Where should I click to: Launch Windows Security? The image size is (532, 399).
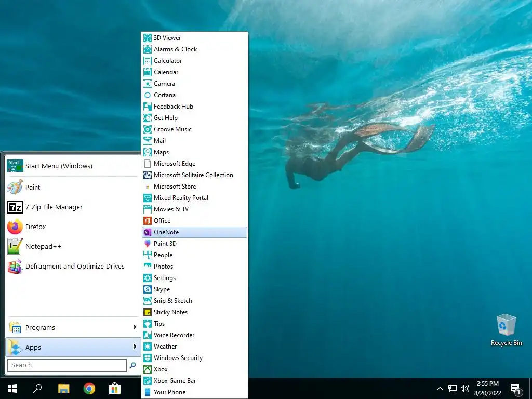(x=194, y=357)
